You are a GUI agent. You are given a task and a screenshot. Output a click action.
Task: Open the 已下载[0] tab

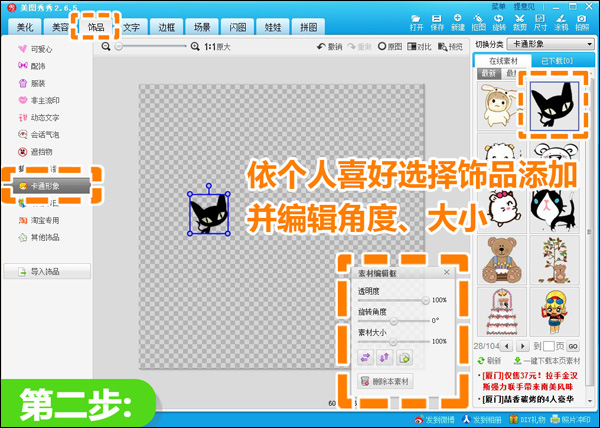557,61
